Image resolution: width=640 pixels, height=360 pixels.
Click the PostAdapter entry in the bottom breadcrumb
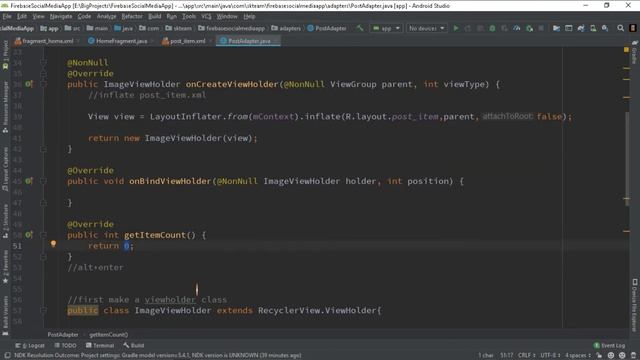pos(63,335)
